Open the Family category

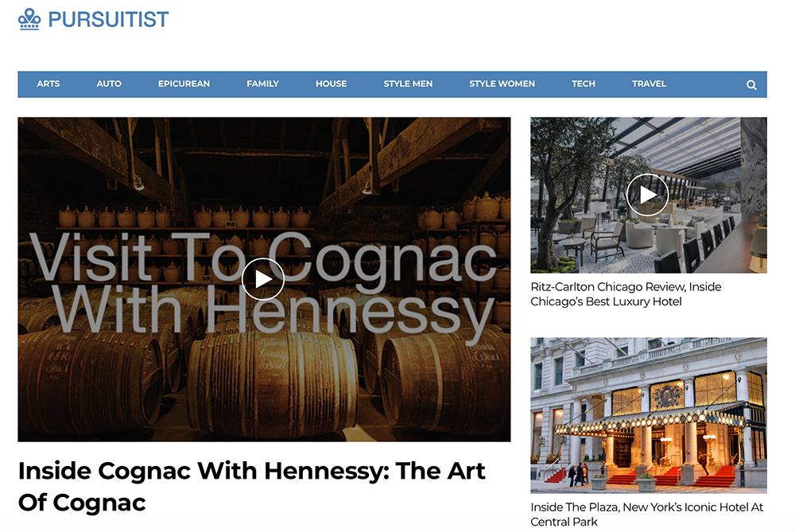(x=262, y=83)
